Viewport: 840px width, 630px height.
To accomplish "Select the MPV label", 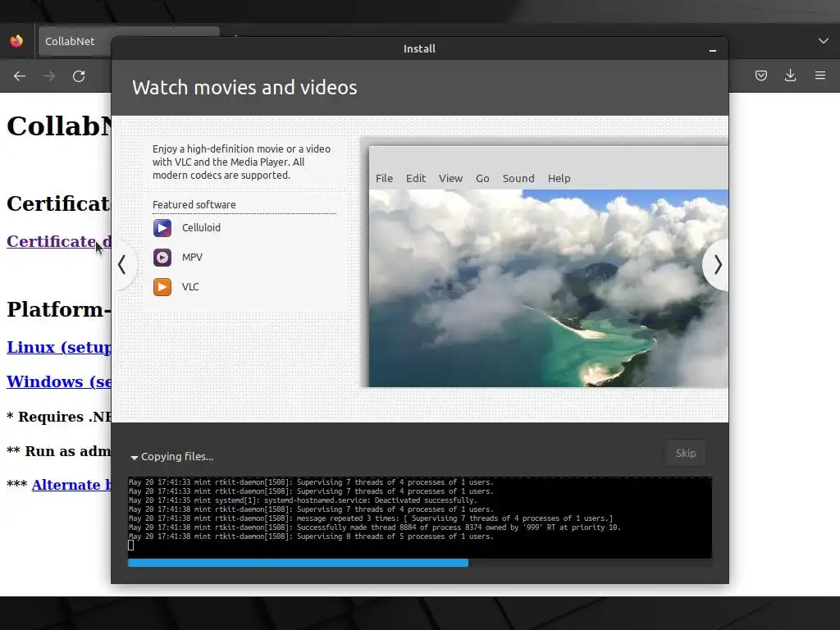I will (x=192, y=257).
